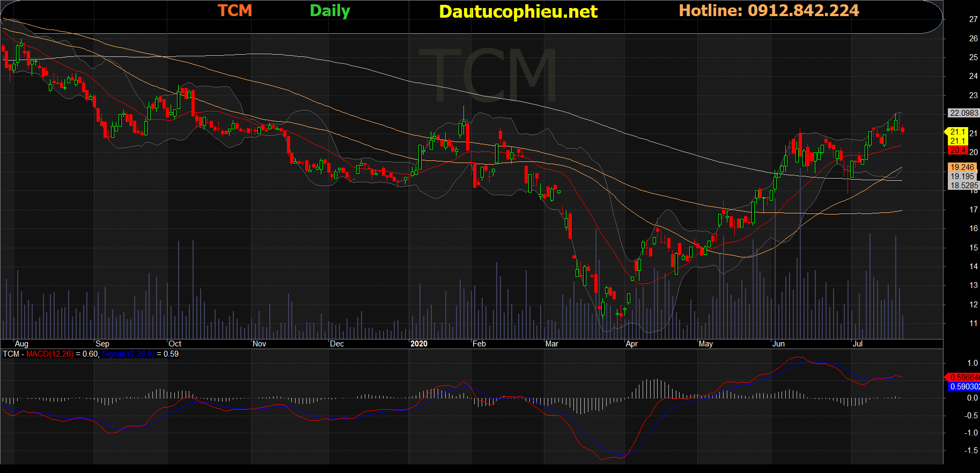Click the Hotline phone number text
The image size is (980, 473).
769,11
